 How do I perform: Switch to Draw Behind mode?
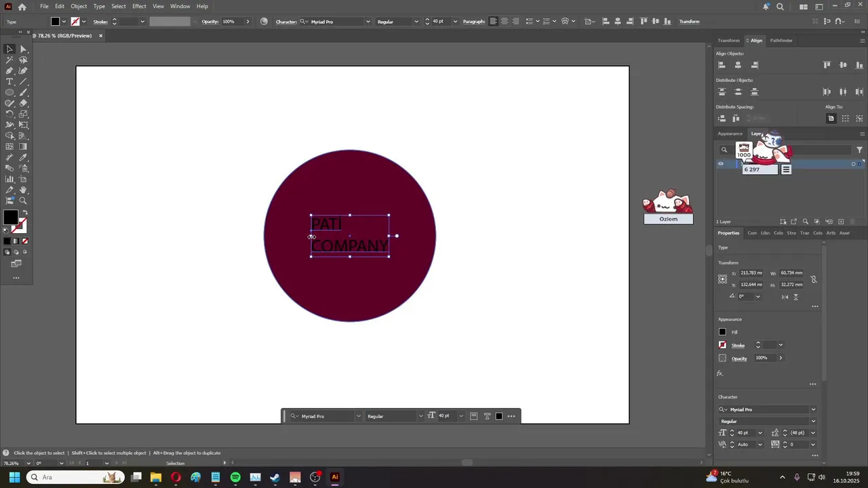(x=16, y=252)
